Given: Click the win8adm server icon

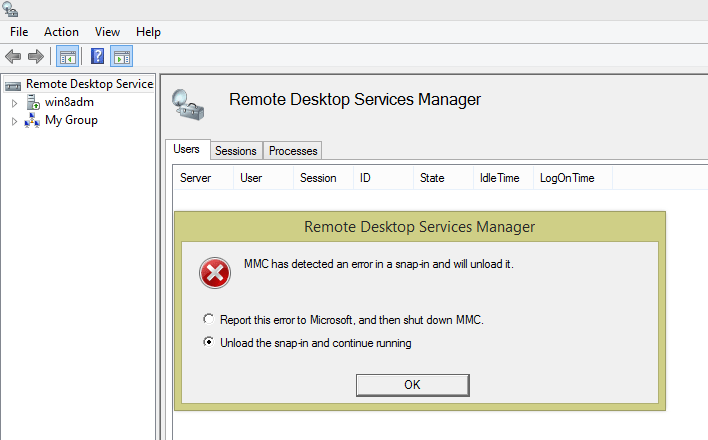Looking at the screenshot, I should tap(33, 102).
